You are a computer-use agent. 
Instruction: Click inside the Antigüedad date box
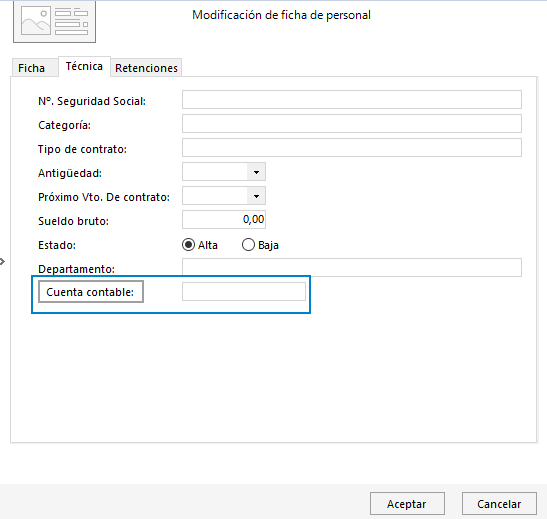click(215, 172)
